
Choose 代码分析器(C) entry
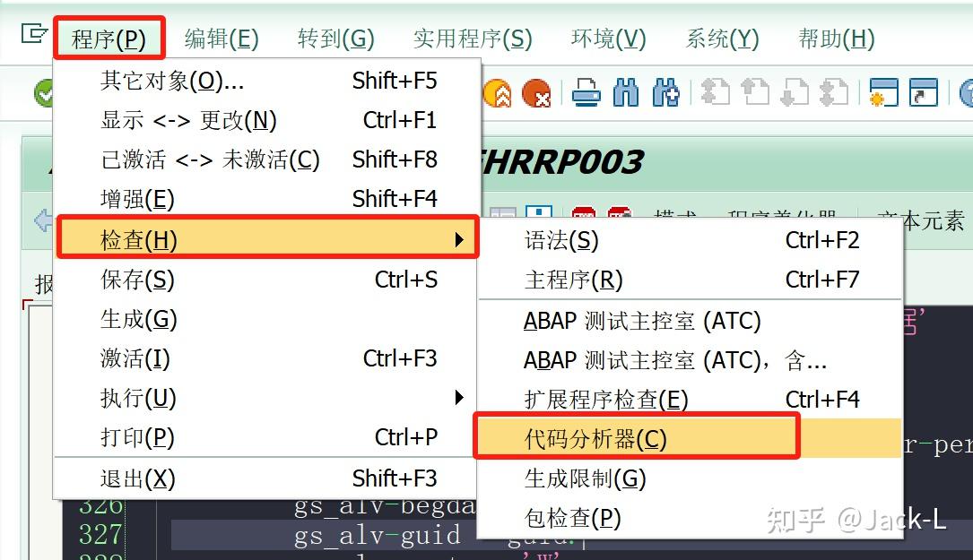(690, 438)
